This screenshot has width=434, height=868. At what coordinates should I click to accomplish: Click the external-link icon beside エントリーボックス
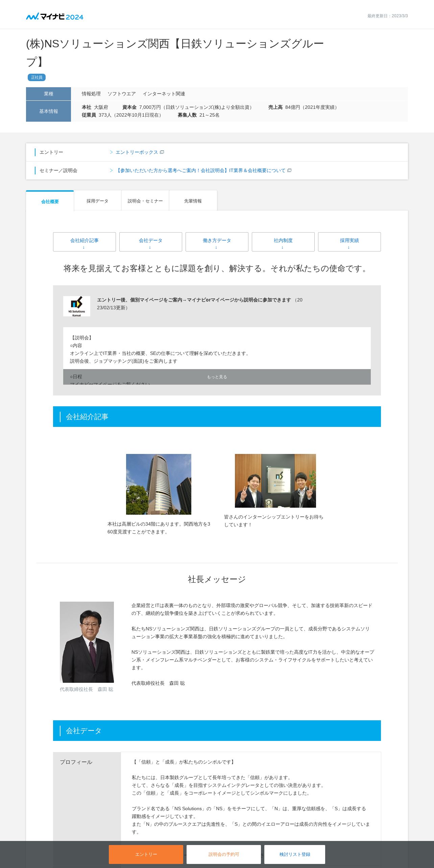coord(162,152)
